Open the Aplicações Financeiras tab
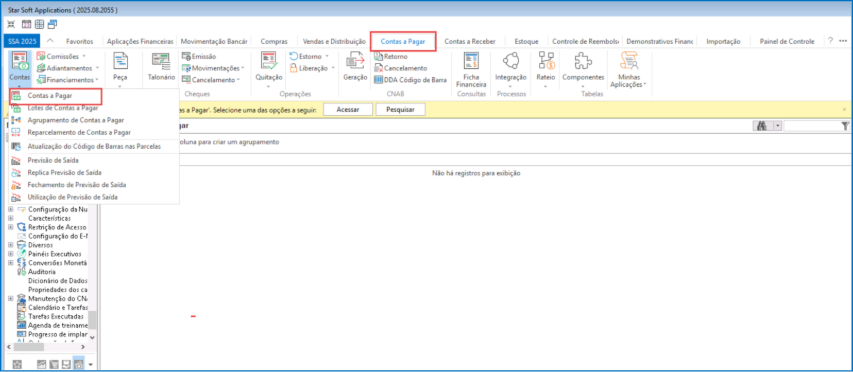 click(140, 41)
